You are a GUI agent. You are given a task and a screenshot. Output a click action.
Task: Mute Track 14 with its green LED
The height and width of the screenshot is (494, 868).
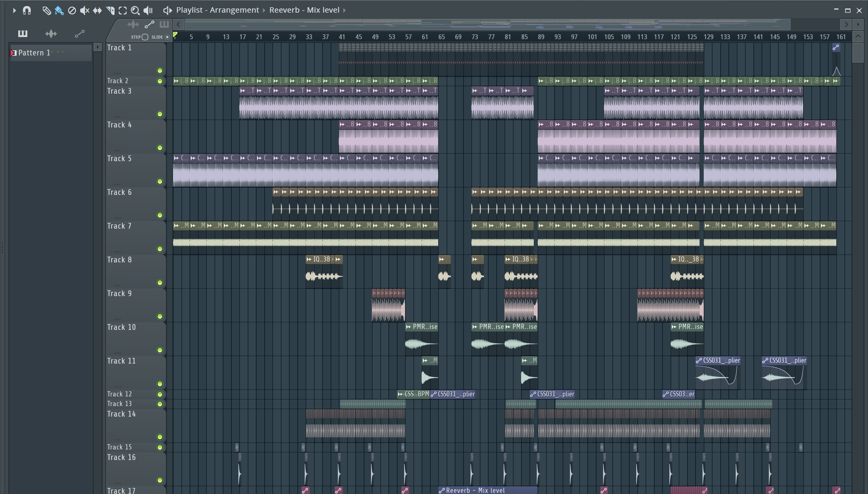click(x=159, y=437)
